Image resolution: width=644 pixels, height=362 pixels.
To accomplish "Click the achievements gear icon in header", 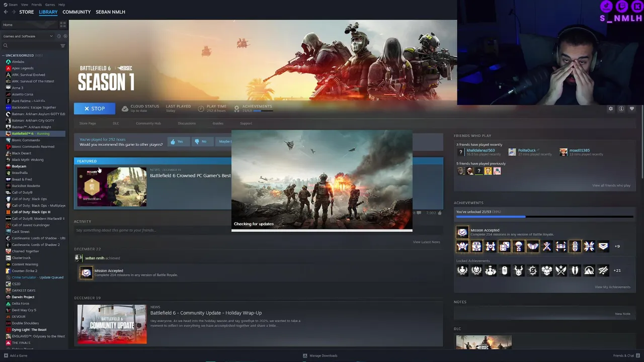I will click(x=236, y=109).
